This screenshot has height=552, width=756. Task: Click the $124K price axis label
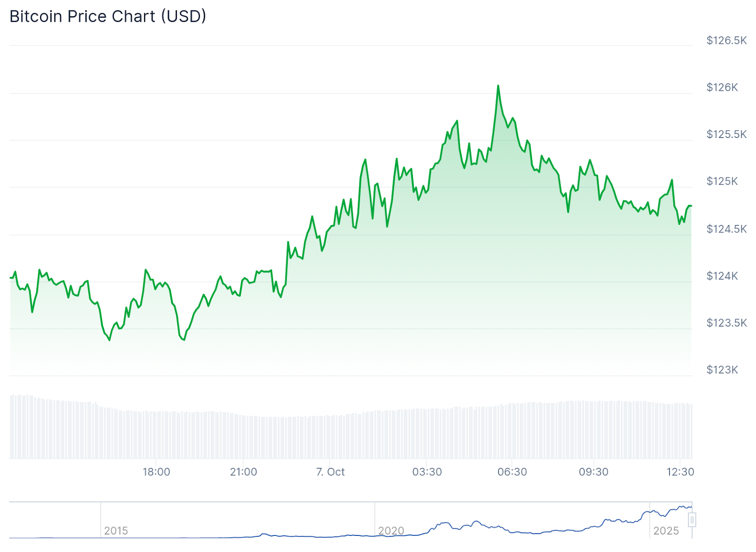[722, 276]
